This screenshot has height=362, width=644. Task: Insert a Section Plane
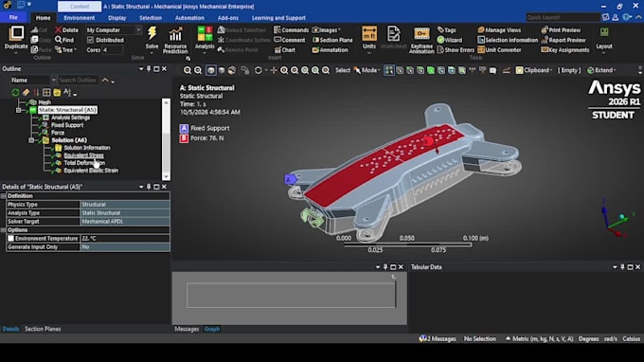click(332, 40)
